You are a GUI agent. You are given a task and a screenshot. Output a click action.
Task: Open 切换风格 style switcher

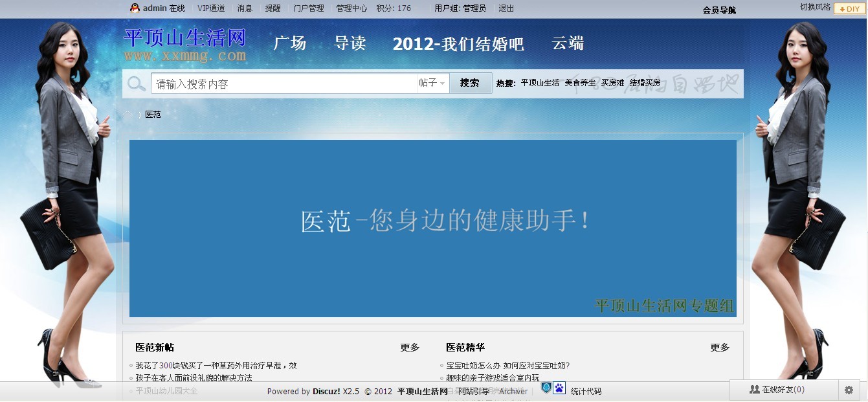click(x=815, y=7)
